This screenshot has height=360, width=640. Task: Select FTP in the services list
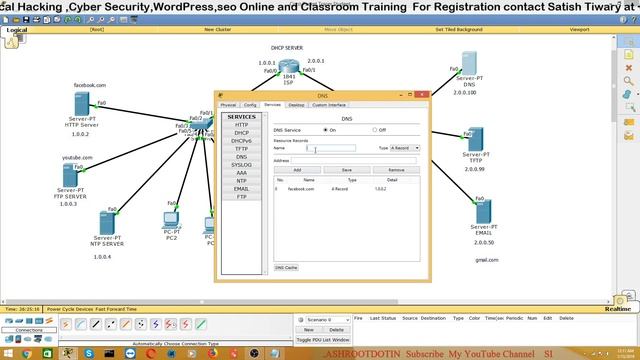[242, 197]
